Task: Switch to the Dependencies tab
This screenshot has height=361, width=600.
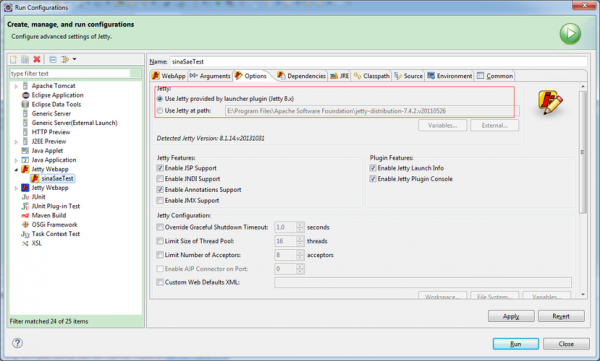Action: click(x=301, y=76)
